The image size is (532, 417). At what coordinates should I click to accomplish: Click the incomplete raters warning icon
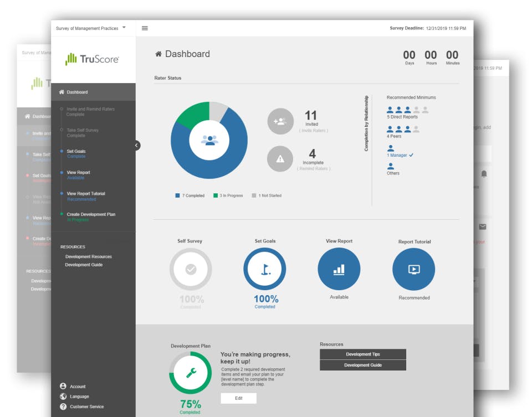280,159
